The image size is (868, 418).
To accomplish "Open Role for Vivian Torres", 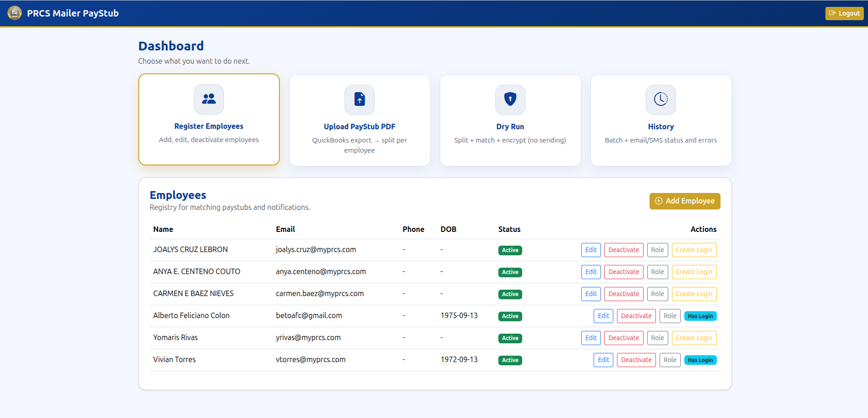I will click(670, 360).
